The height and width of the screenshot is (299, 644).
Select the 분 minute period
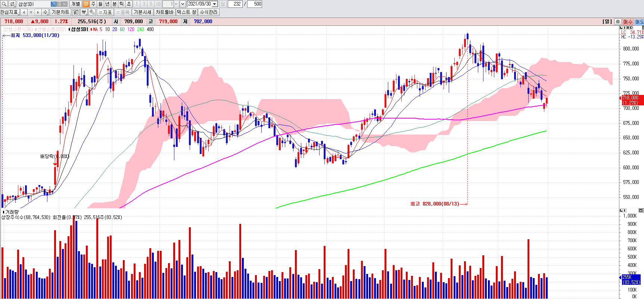coord(114,4)
